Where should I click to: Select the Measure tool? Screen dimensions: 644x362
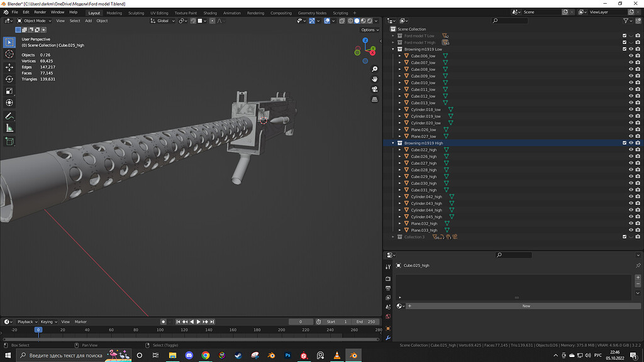point(9,128)
